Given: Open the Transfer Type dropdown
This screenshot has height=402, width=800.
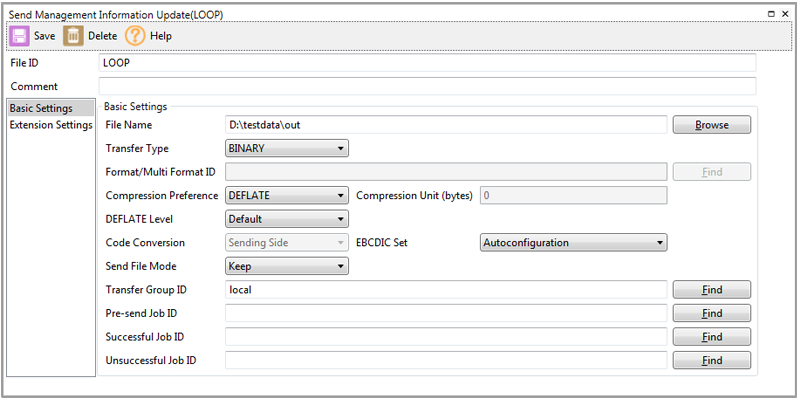Looking at the screenshot, I should 287,149.
